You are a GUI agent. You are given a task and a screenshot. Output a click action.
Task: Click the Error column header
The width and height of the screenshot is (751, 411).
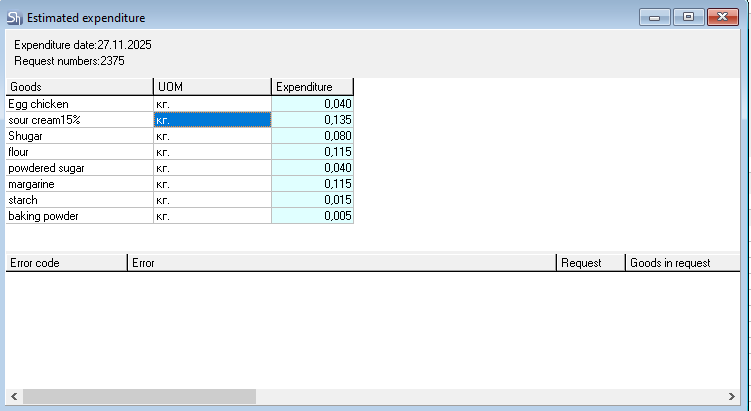[x=341, y=263]
